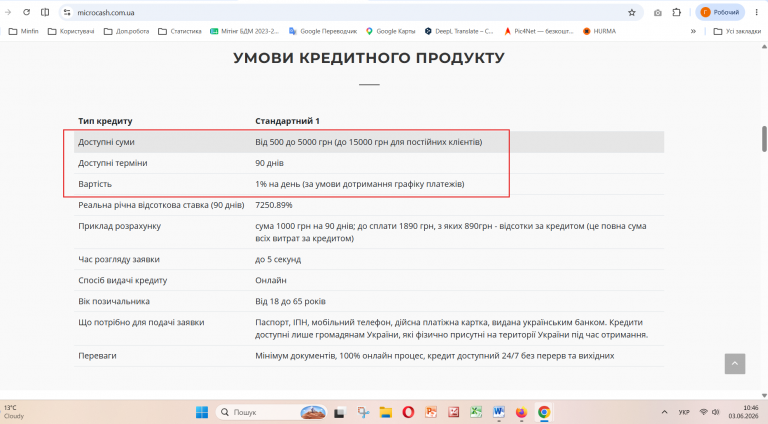This screenshot has height=424, width=768.
Task: Click the Стандартний 1 header
Action: (x=288, y=121)
